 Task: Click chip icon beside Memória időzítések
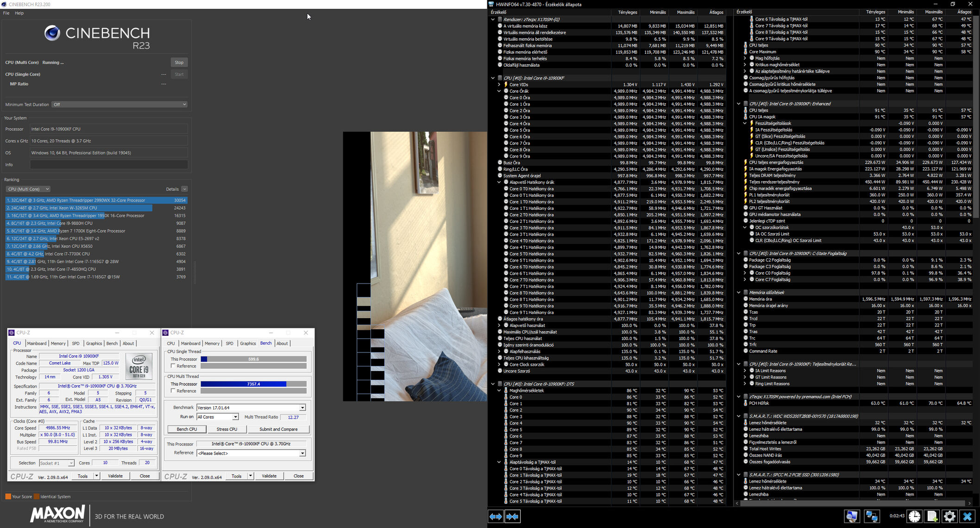[746, 292]
